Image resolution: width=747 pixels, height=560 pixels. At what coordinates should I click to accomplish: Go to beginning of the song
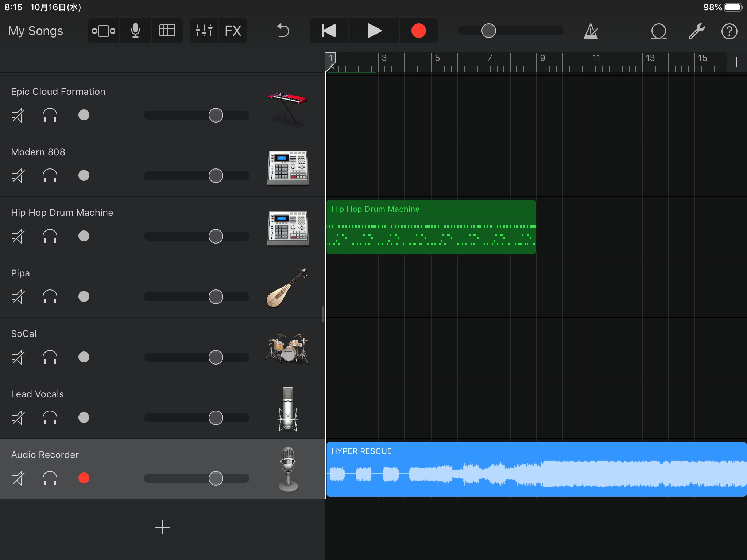pyautogui.click(x=329, y=31)
